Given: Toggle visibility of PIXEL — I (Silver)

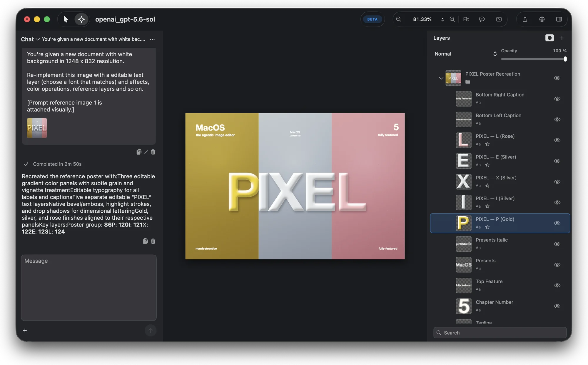Looking at the screenshot, I should click(x=557, y=202).
